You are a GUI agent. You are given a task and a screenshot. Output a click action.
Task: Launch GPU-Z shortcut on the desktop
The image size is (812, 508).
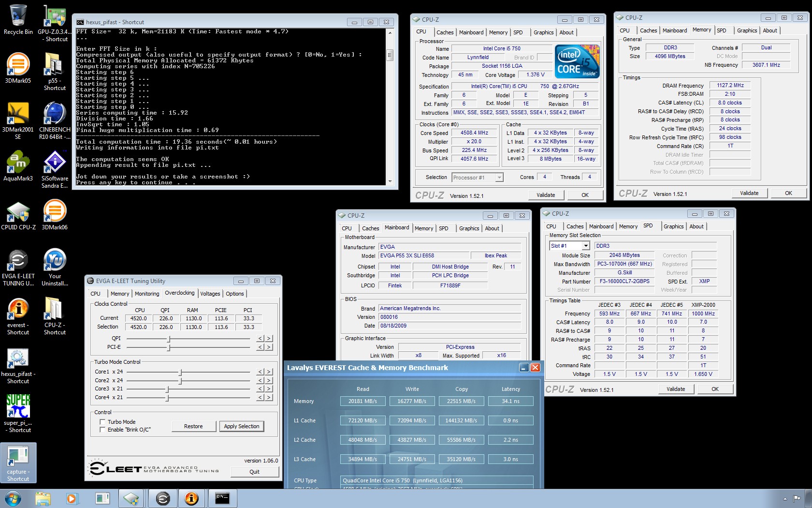[x=55, y=23]
